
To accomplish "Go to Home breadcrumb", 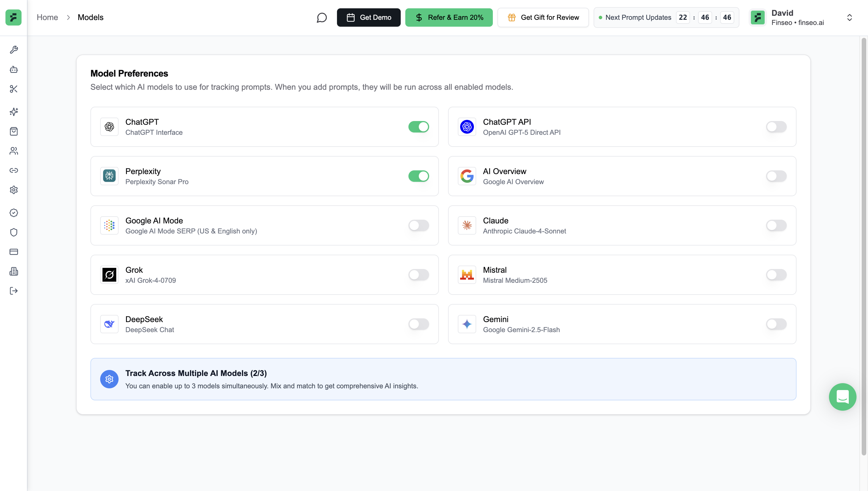I will click(x=47, y=17).
